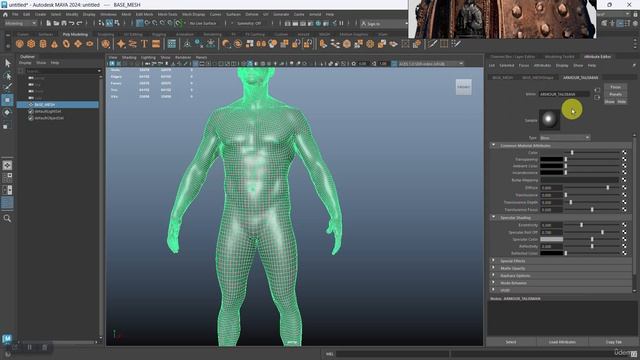This screenshot has height=360, width=640.
Task: Activate the Paint selection tool
Action: pyautogui.click(x=7, y=87)
